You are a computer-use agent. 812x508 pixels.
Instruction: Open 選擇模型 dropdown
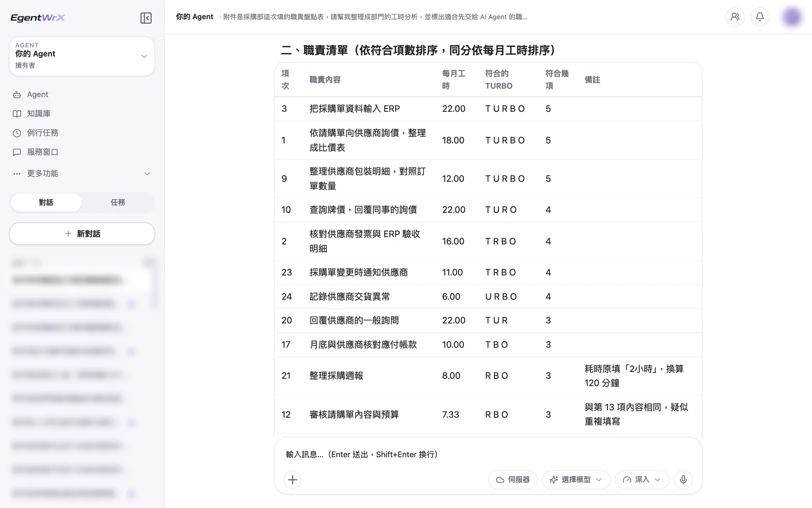point(576,480)
